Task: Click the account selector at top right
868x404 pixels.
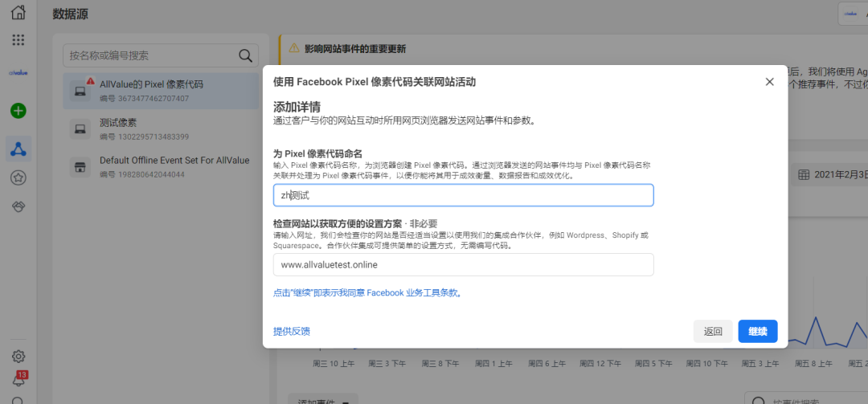Action: 854,14
